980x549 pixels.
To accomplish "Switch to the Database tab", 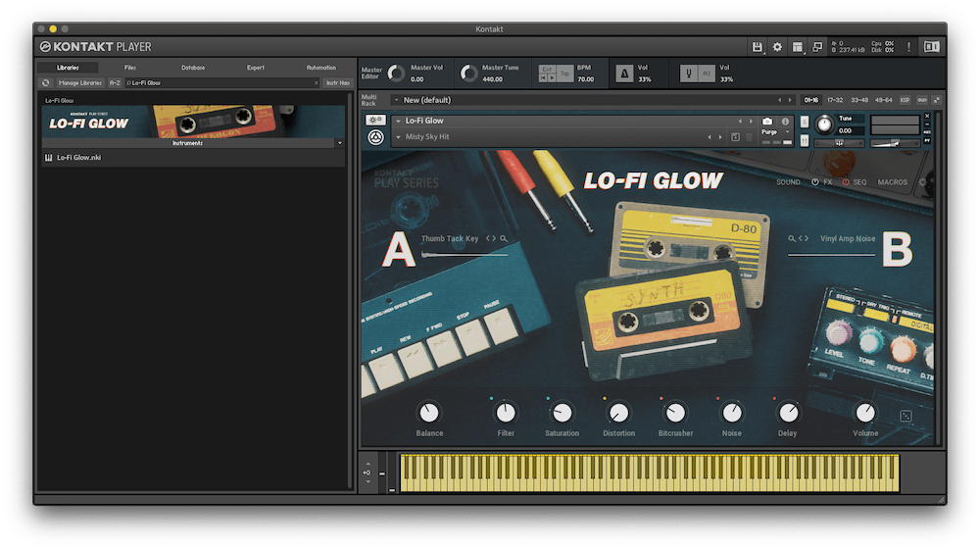I will pyautogui.click(x=193, y=68).
